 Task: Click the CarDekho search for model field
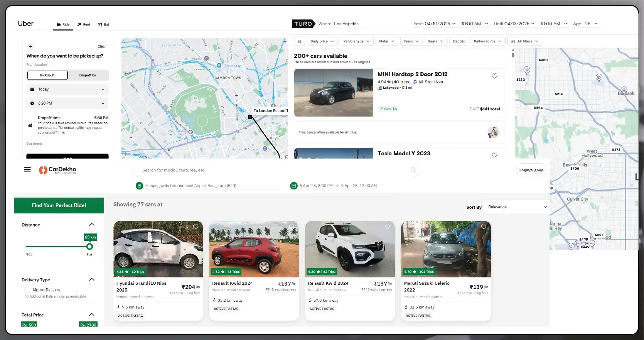pos(276,170)
